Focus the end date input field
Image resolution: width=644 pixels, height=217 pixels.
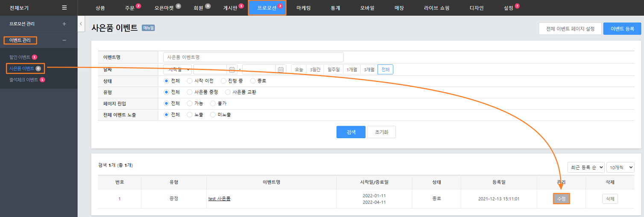click(259, 69)
